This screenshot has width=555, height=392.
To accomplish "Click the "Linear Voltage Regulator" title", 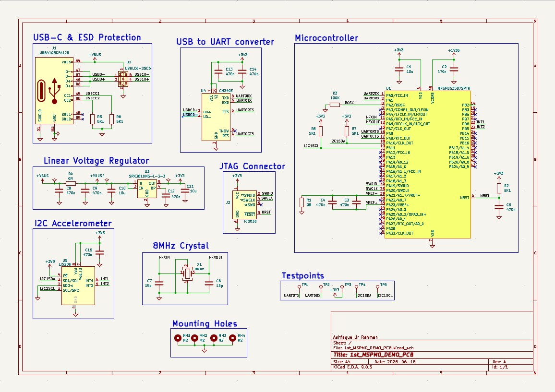I will click(x=97, y=161).
